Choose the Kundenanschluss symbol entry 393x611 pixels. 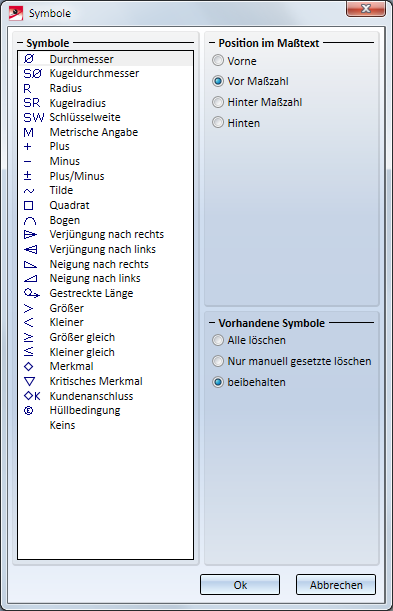105,396
